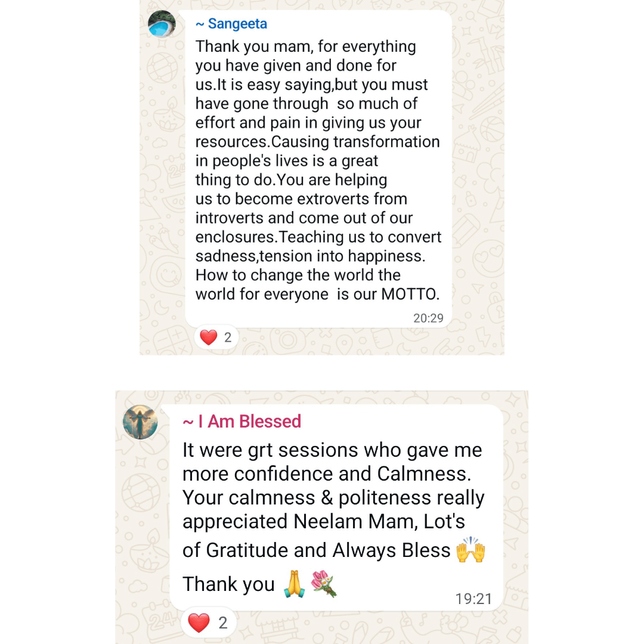644x644 pixels.
Task: Click the heart reaction under Sangeeta's message
Action: click(x=208, y=338)
